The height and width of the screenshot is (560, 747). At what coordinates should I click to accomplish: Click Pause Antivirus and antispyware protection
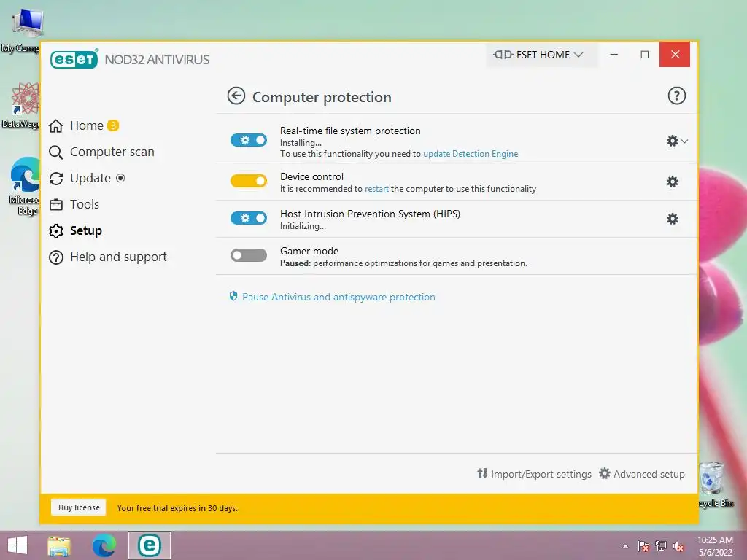338,297
